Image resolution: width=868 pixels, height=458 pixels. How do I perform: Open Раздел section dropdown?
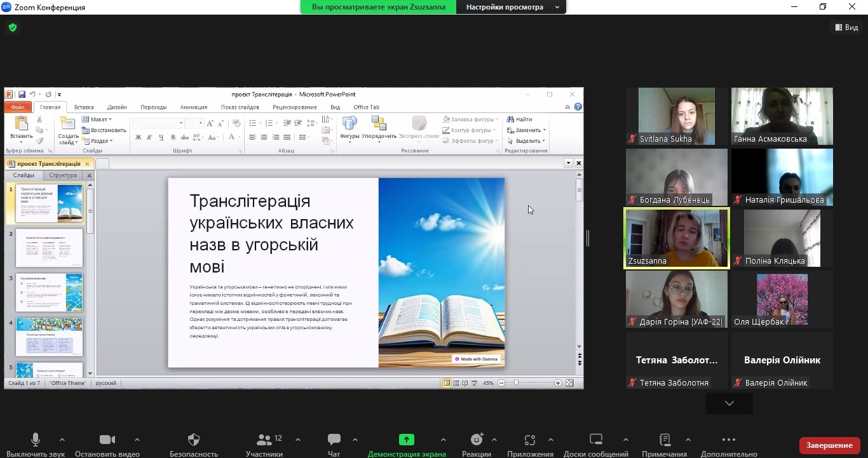[x=97, y=141]
